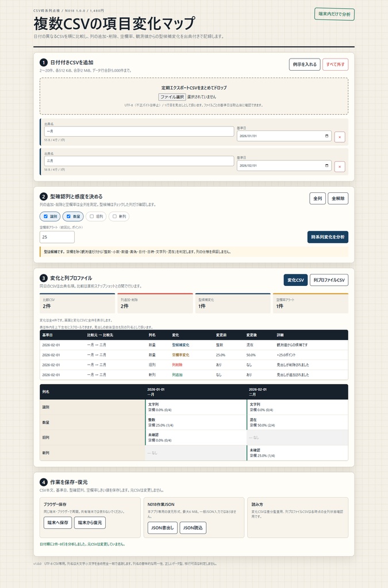This screenshot has height=588, width=388.
Task: Click 旧列 row header in profile table
Action: [93, 438]
